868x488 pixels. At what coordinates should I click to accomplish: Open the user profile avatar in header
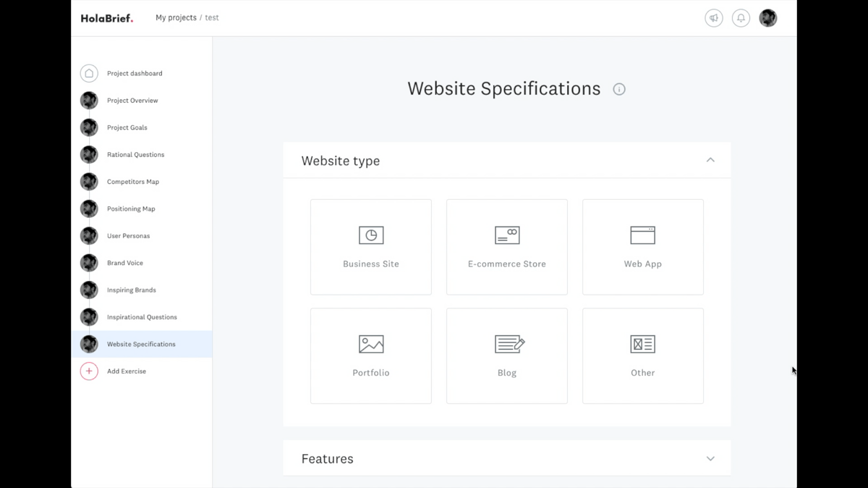[x=768, y=18]
